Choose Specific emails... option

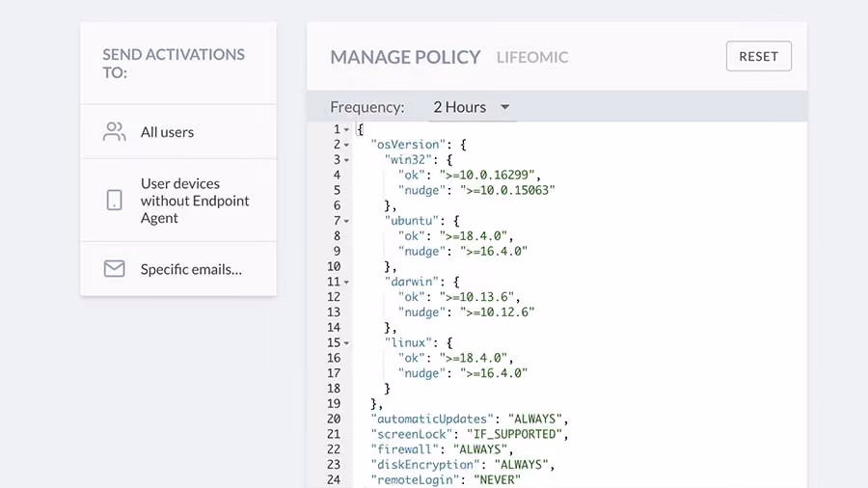tap(178, 269)
